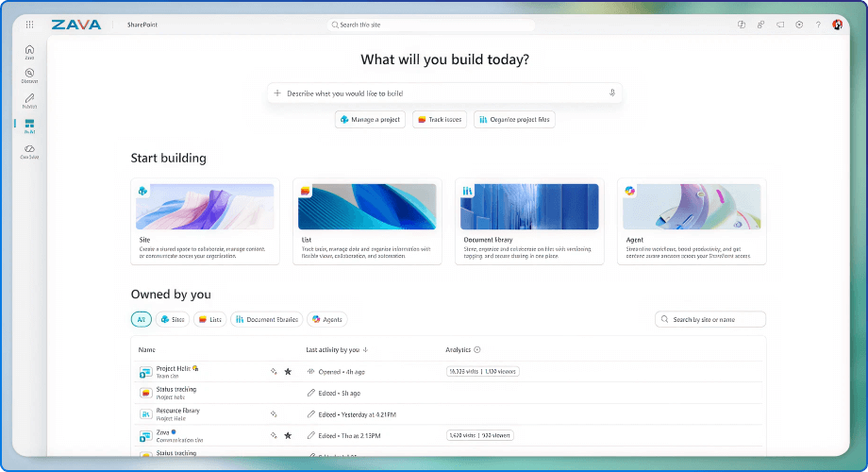Click the Site card thumbnail
868x472 pixels.
point(205,207)
